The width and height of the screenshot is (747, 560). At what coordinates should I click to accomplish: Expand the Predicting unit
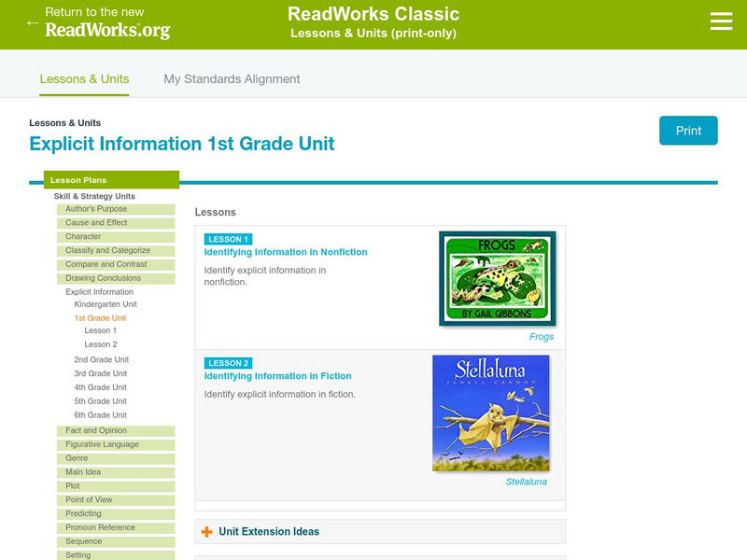click(116, 514)
